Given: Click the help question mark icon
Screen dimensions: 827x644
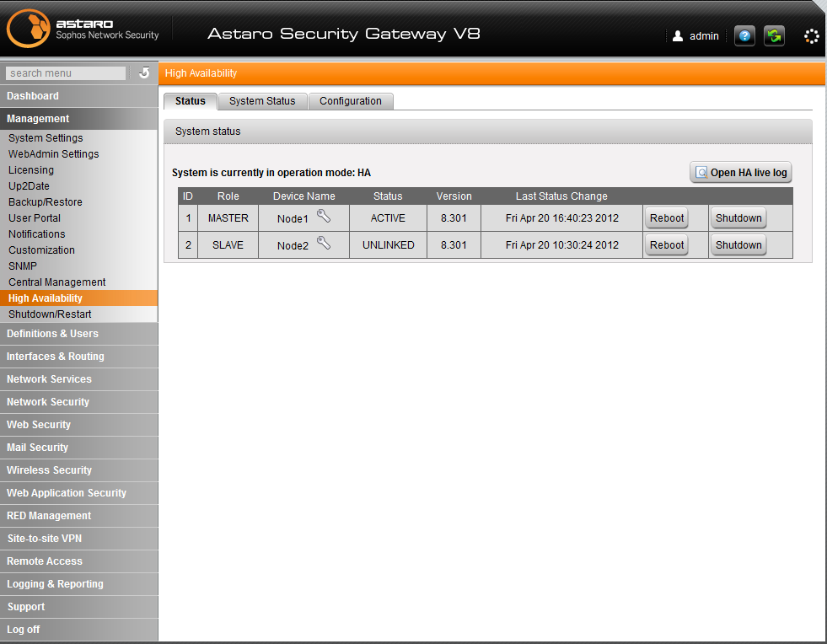Looking at the screenshot, I should [x=744, y=36].
